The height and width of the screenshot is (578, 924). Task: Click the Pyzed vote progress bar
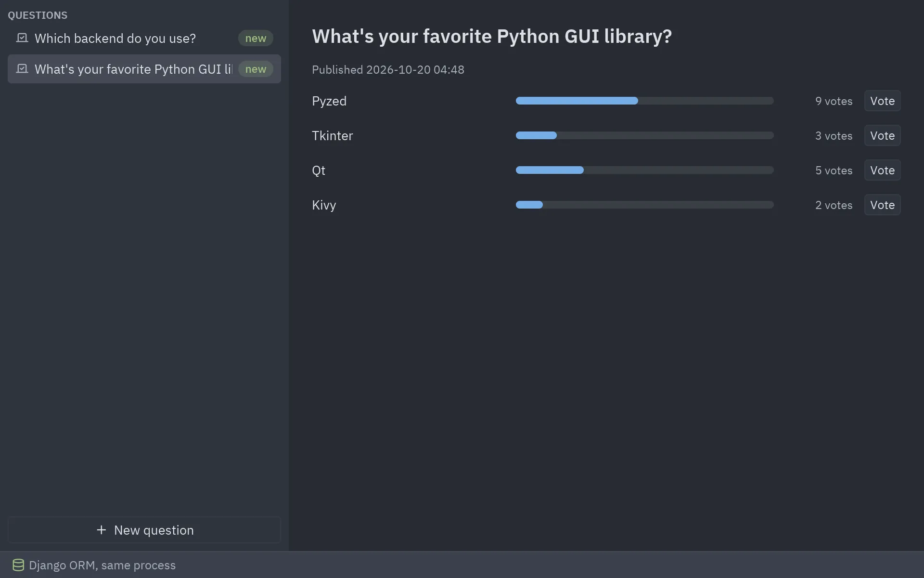pyautogui.click(x=645, y=101)
